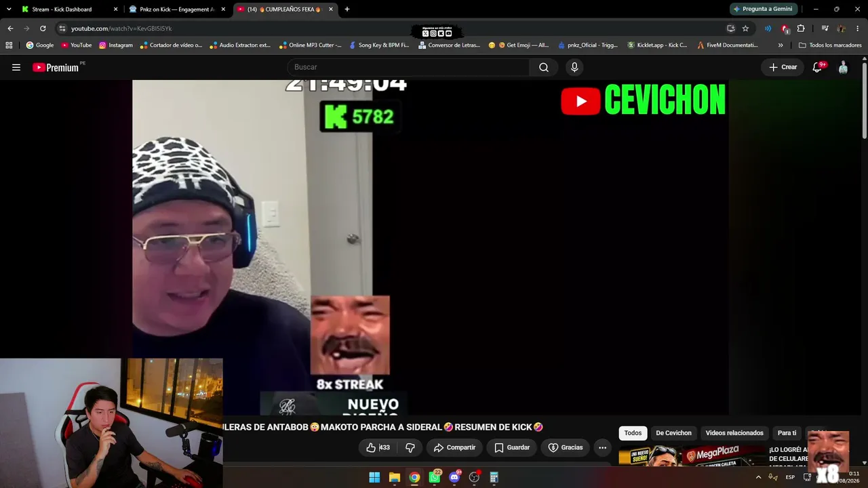868x488 pixels.
Task: Show more hidden bookmarks chevron
Action: click(781, 45)
